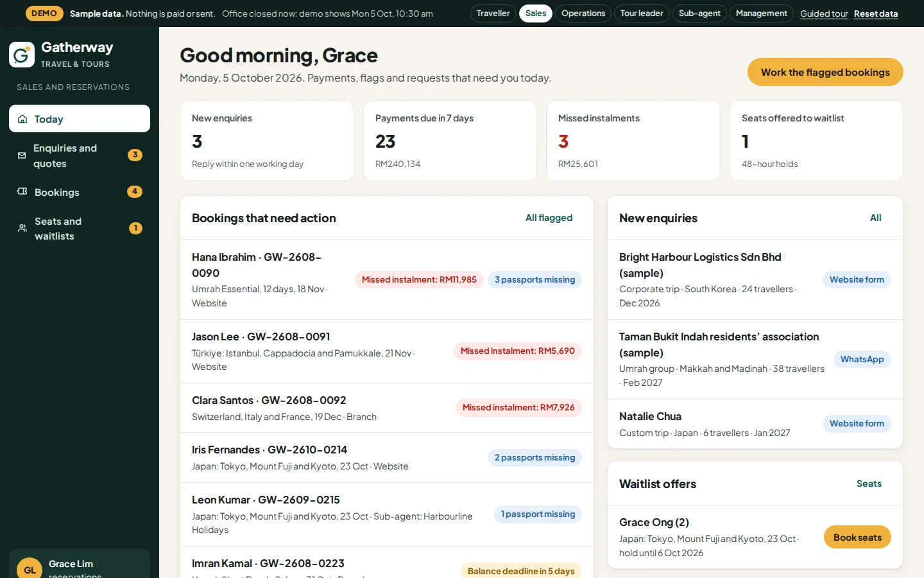Open Seats and waitlists in sidebar
Image resolution: width=924 pixels, height=578 pixels.
click(x=80, y=229)
